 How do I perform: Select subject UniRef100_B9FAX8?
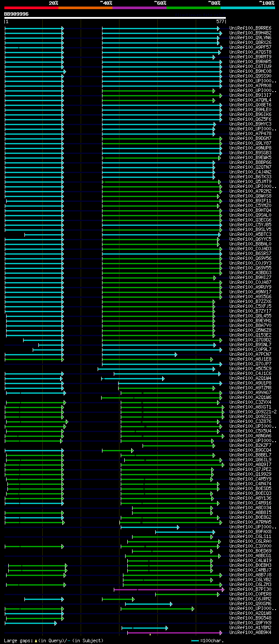(x=250, y=532)
